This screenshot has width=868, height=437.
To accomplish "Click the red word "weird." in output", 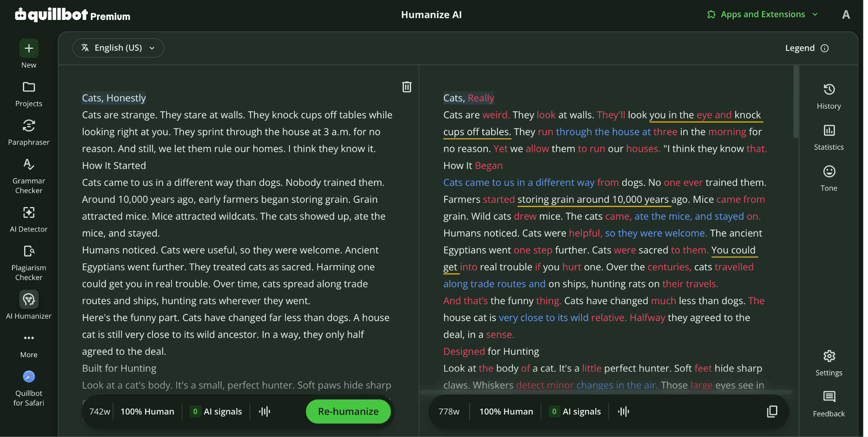I will [496, 115].
